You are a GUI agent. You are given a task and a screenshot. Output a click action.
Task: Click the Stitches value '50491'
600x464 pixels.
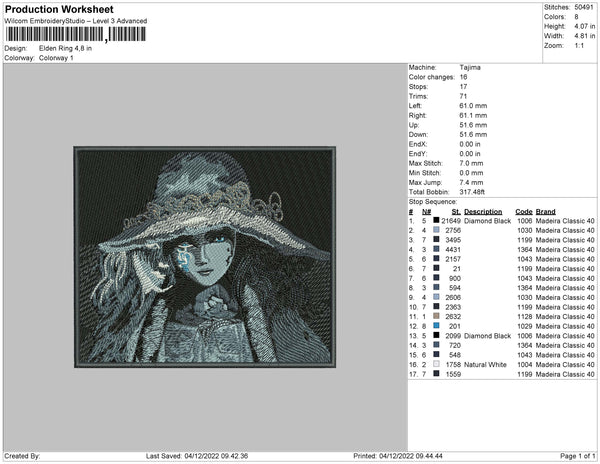(x=584, y=7)
